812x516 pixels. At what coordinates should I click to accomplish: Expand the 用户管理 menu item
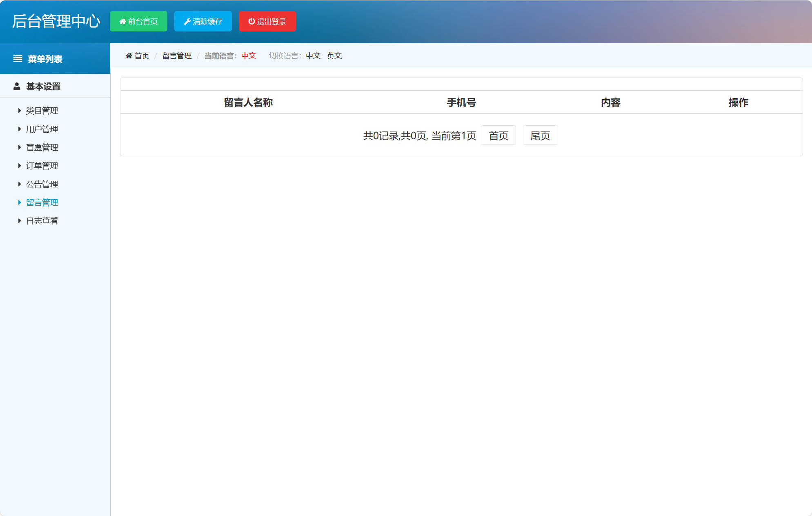[19, 129]
